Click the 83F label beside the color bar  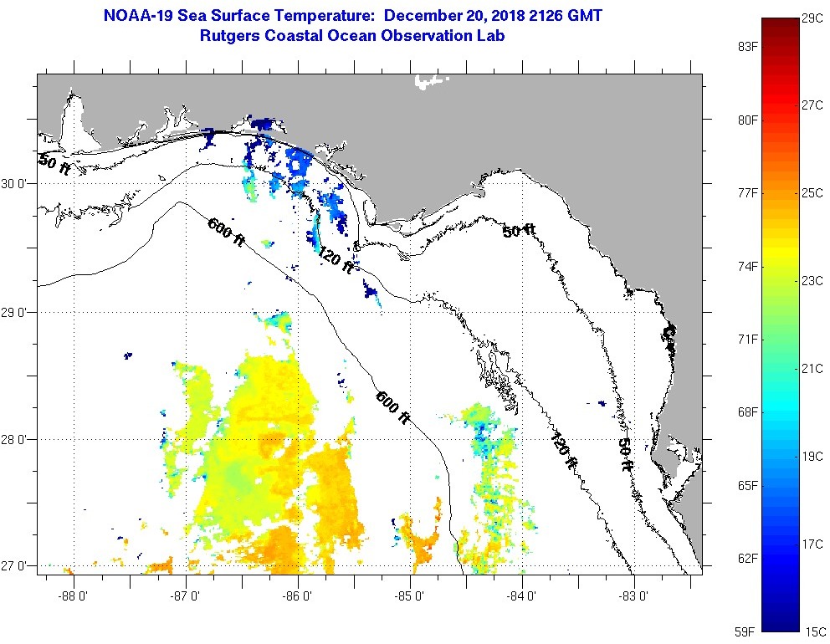tap(747, 47)
